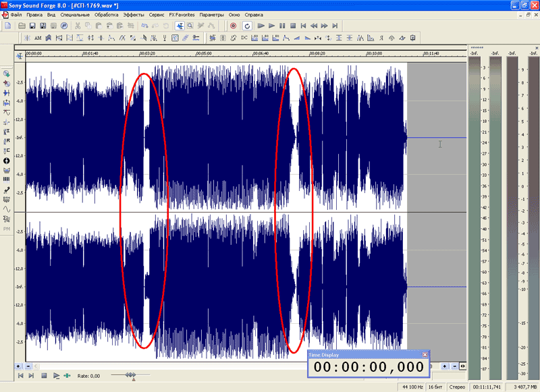Click the AM effect icon
540x392 pixels.
click(38, 37)
